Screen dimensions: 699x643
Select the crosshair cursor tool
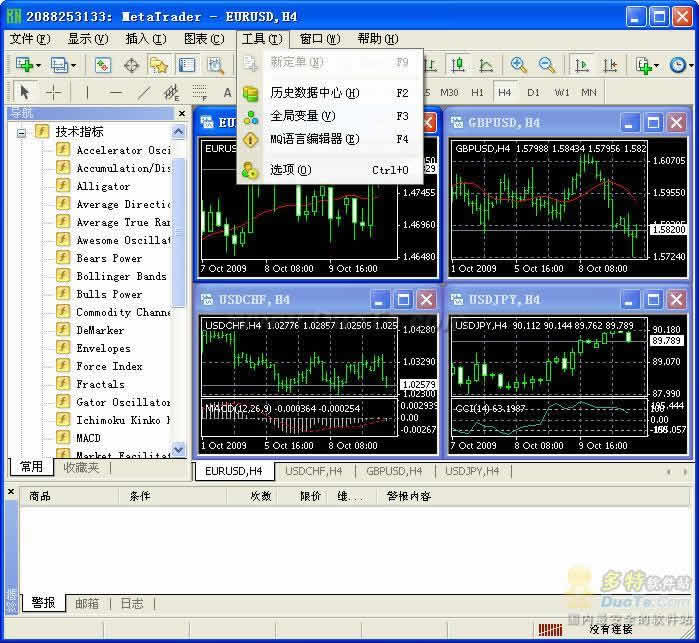click(x=53, y=93)
